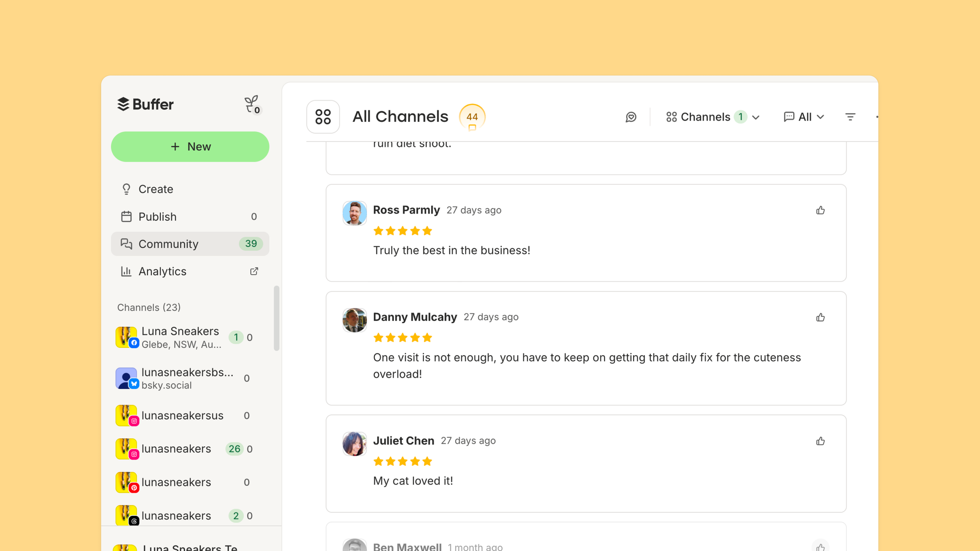The height and width of the screenshot is (551, 980).
Task: Expand the Channels (23) section header
Action: [x=148, y=307]
